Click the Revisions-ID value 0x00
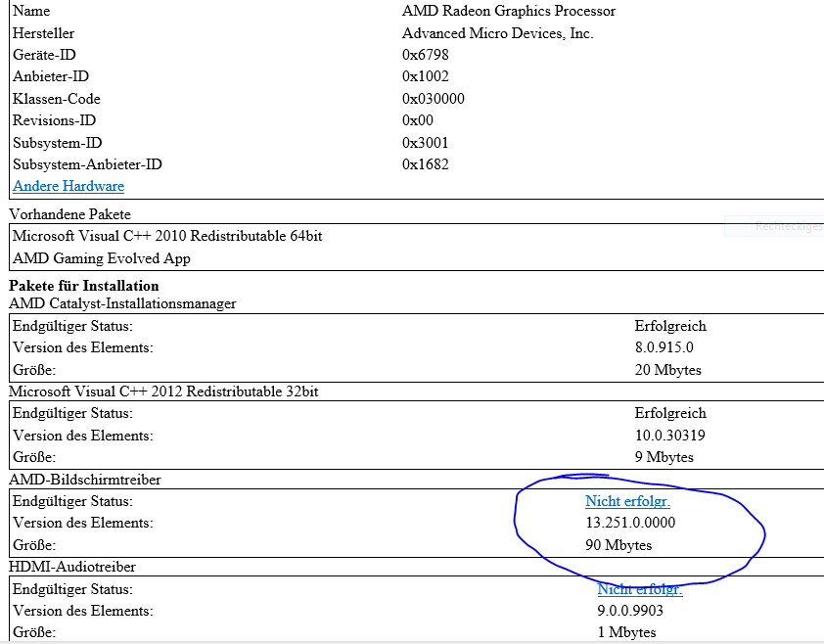The image size is (824, 644). pos(417,120)
